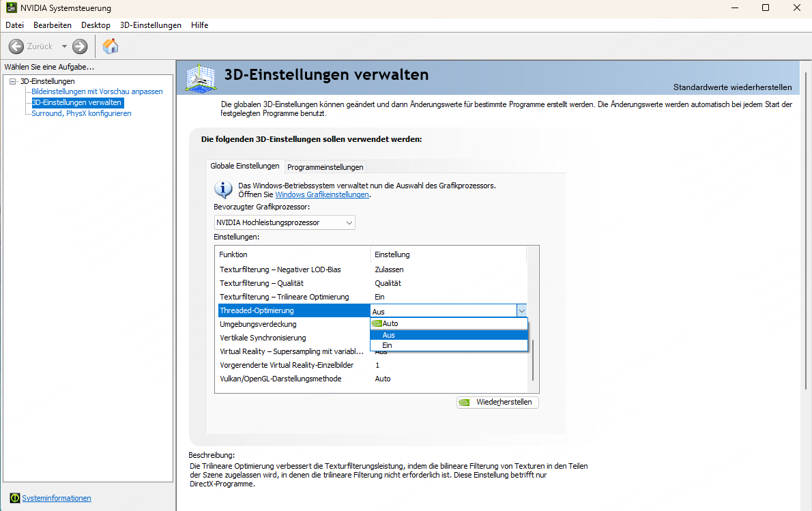Viewport: 812px width, 511px height.
Task: Select the Vertikale Synchronisierung row
Action: click(293, 338)
